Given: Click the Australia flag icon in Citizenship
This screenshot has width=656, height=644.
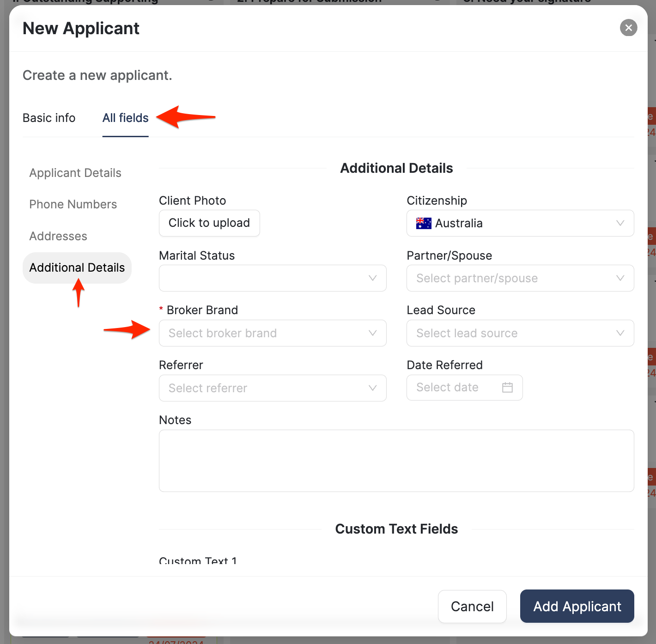Looking at the screenshot, I should (x=424, y=224).
